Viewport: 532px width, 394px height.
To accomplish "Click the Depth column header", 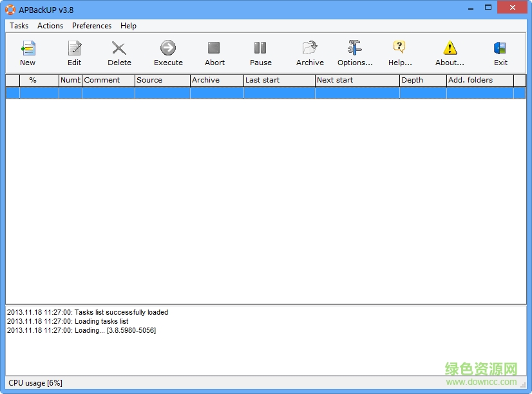I will pyautogui.click(x=423, y=80).
